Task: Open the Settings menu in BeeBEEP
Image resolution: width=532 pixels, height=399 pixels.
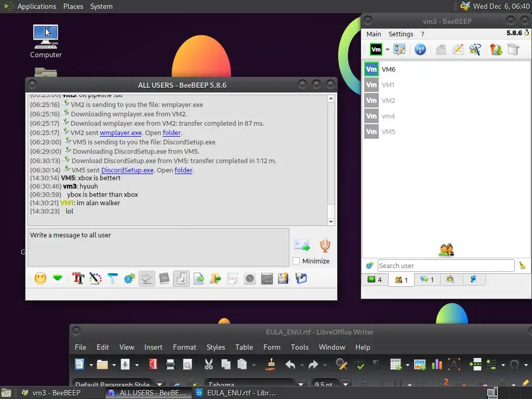Action: (401, 34)
